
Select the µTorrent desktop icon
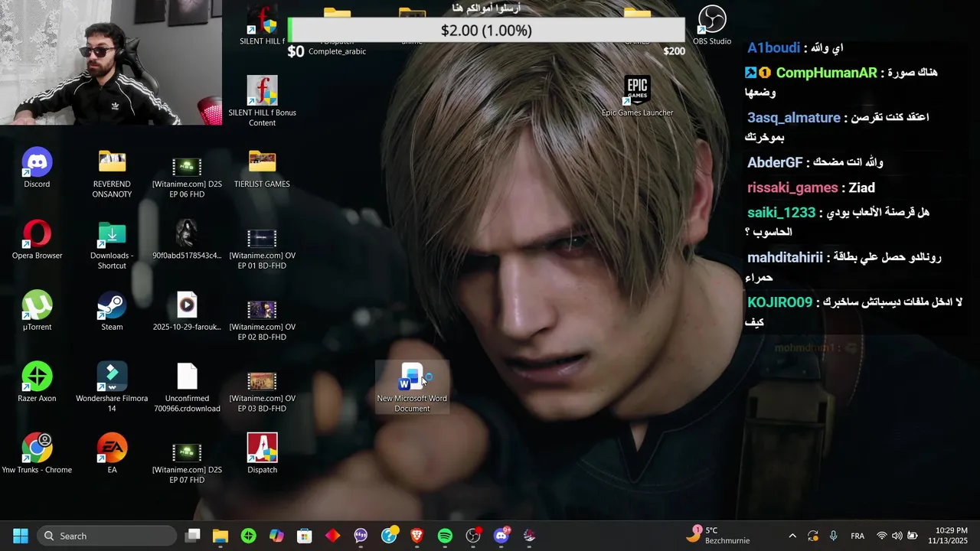[37, 310]
